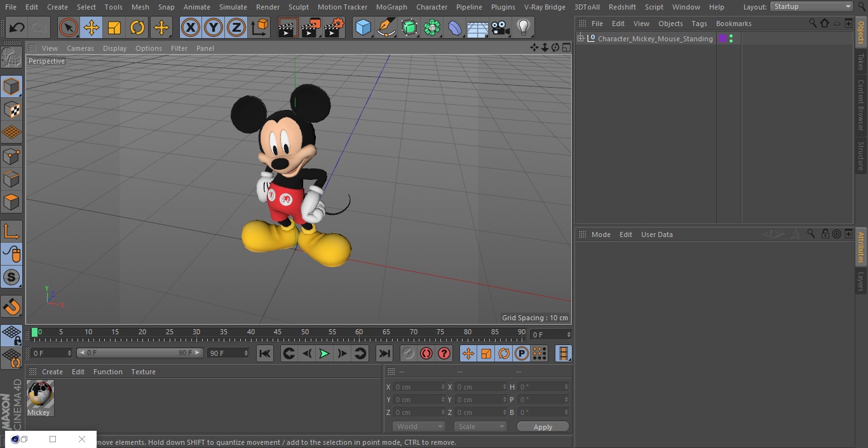
Task: Select the Scale tool
Action: [114, 27]
